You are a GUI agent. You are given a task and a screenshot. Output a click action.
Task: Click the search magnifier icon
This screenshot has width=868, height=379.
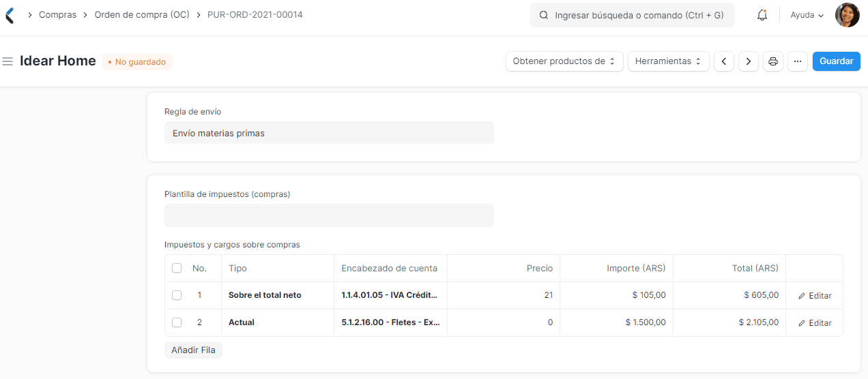click(x=544, y=15)
